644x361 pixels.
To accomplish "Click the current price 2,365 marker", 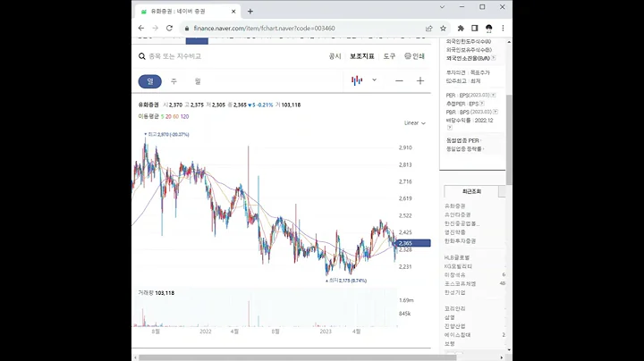I will [413, 243].
